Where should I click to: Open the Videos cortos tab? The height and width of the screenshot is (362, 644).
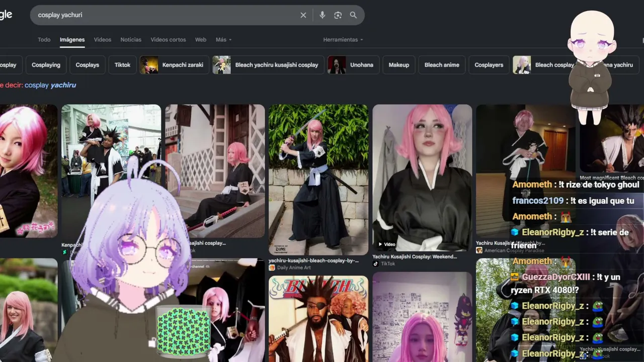point(169,40)
